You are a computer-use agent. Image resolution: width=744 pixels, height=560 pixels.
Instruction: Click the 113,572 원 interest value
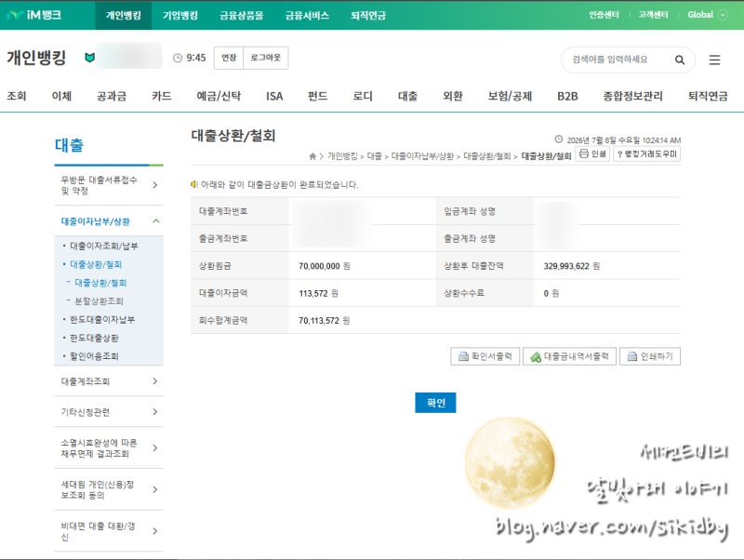[x=318, y=293]
